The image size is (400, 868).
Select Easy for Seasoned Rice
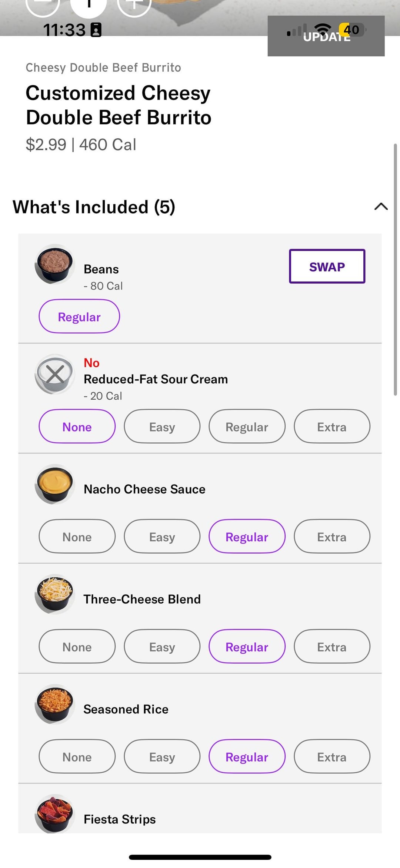[162, 757]
